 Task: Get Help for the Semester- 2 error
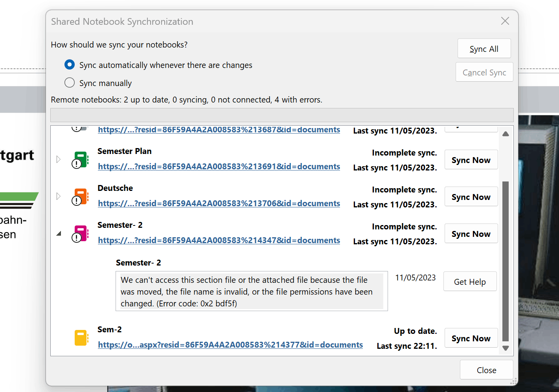tap(470, 282)
